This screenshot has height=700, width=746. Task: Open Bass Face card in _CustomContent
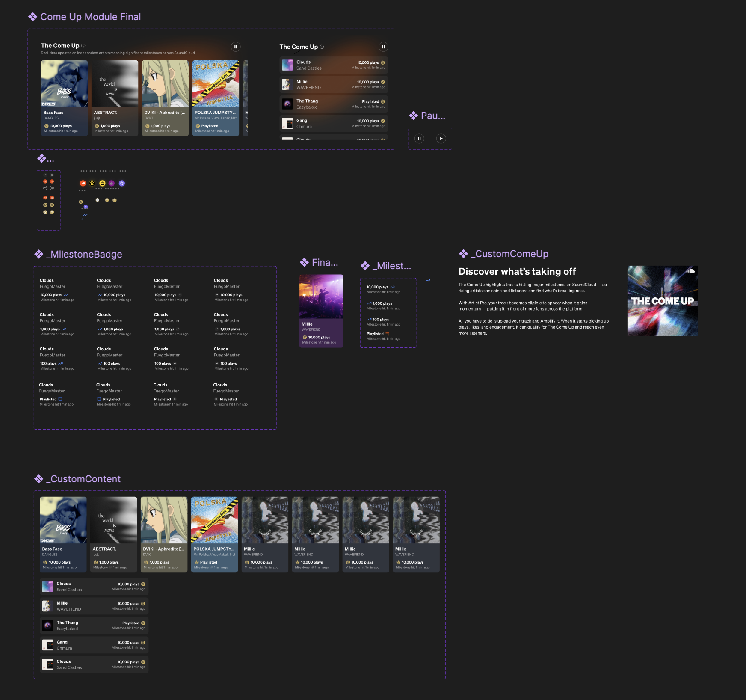click(63, 534)
